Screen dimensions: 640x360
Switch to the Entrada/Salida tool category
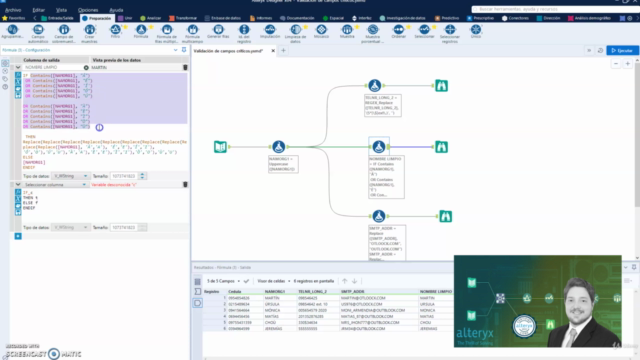point(57,18)
